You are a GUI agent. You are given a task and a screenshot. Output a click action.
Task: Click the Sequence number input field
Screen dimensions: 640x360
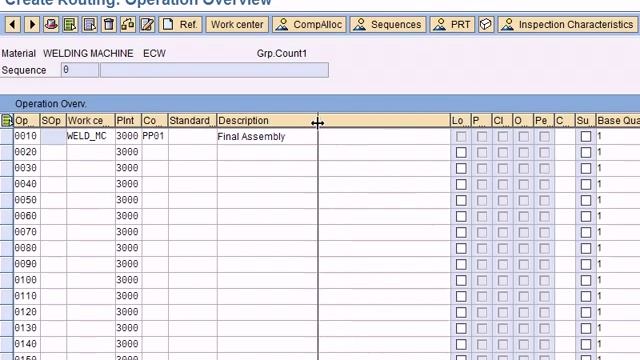(x=80, y=70)
